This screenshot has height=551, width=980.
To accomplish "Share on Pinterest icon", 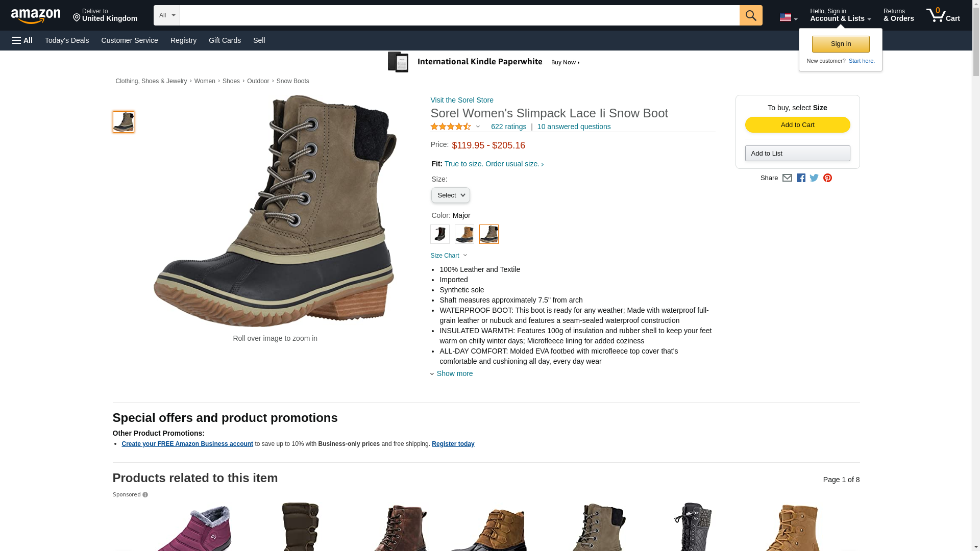I will coord(827,178).
